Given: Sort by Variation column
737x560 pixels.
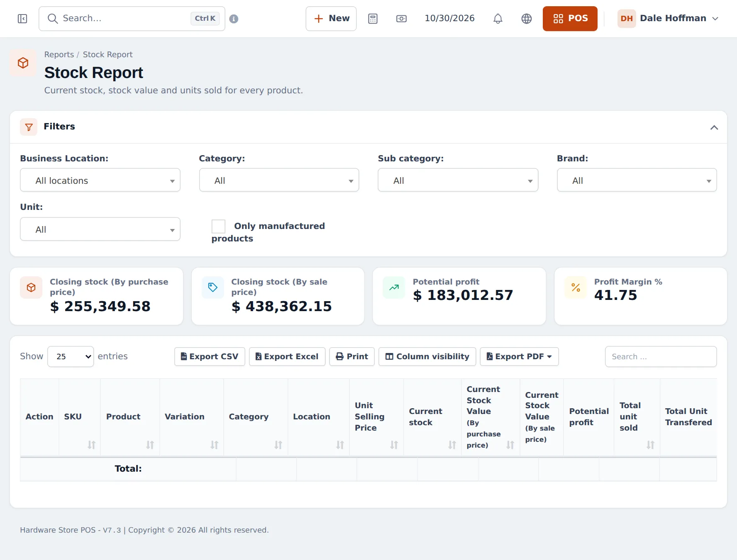Looking at the screenshot, I should pyautogui.click(x=191, y=417).
